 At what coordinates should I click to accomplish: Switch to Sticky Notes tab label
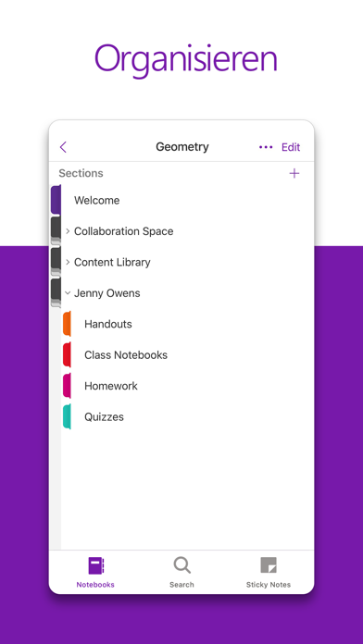(x=269, y=585)
